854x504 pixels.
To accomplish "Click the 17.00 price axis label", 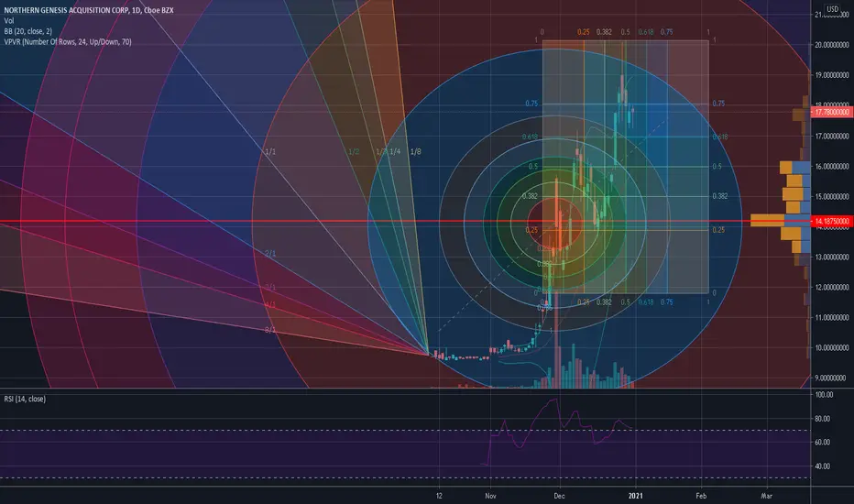I will click(832, 137).
